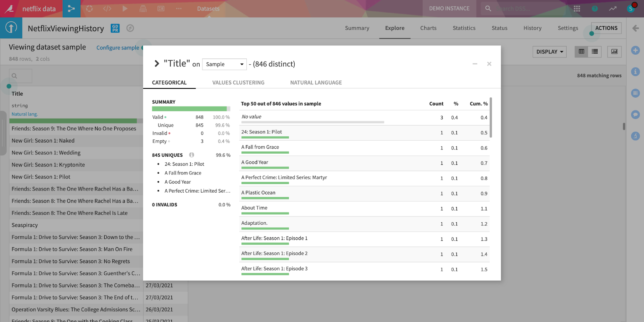Click the info icon next to 845 UNIQUES
644x322 pixels.
(192, 155)
